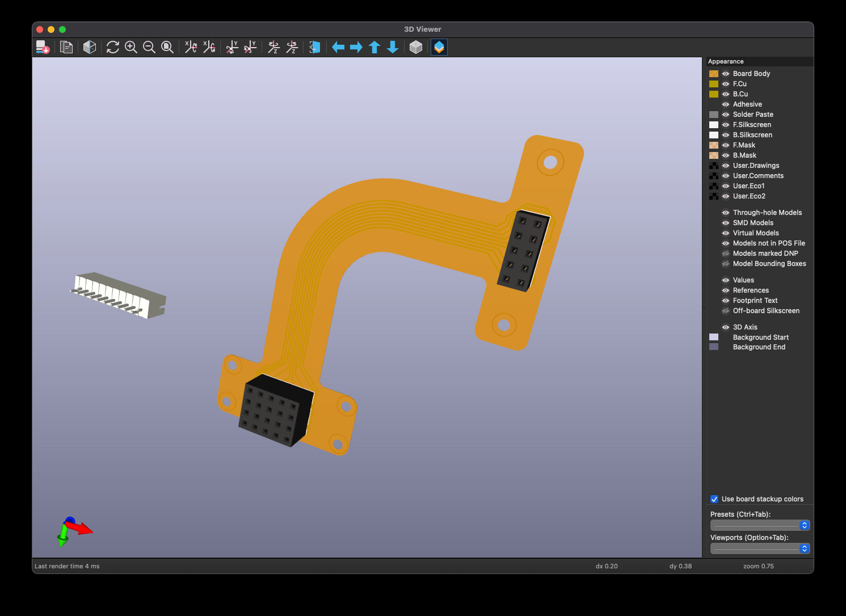Select the F.Mask layer label
The height and width of the screenshot is (616, 846).
(744, 145)
